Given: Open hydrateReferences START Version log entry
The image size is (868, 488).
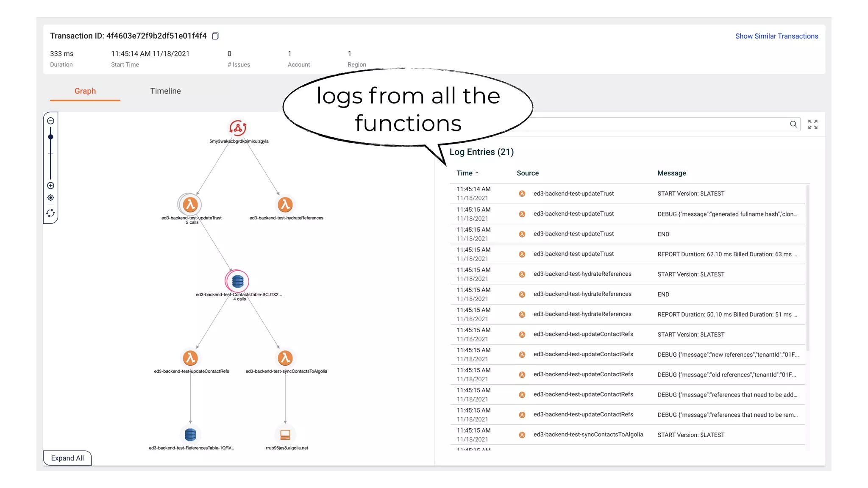Looking at the screenshot, I should [x=627, y=274].
